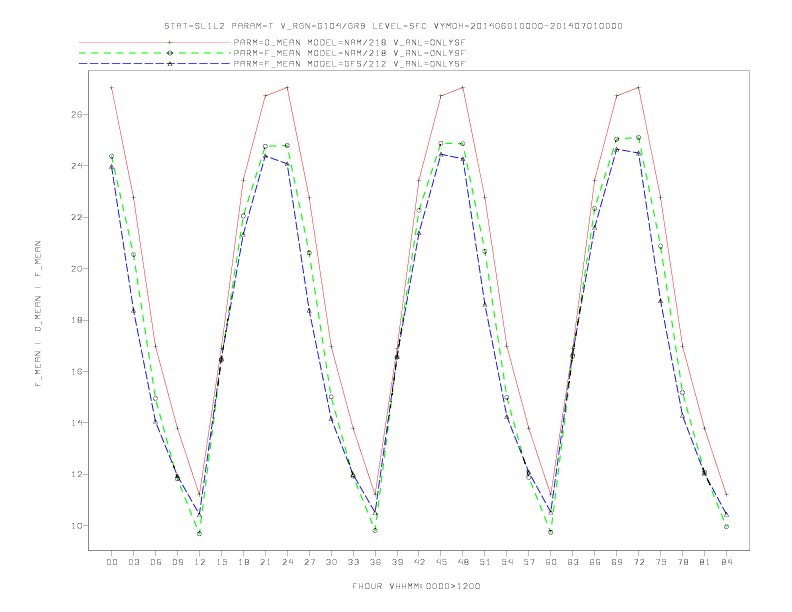Click x-axis tick label 78
The width and height of the screenshot is (792, 612).
coord(682,562)
